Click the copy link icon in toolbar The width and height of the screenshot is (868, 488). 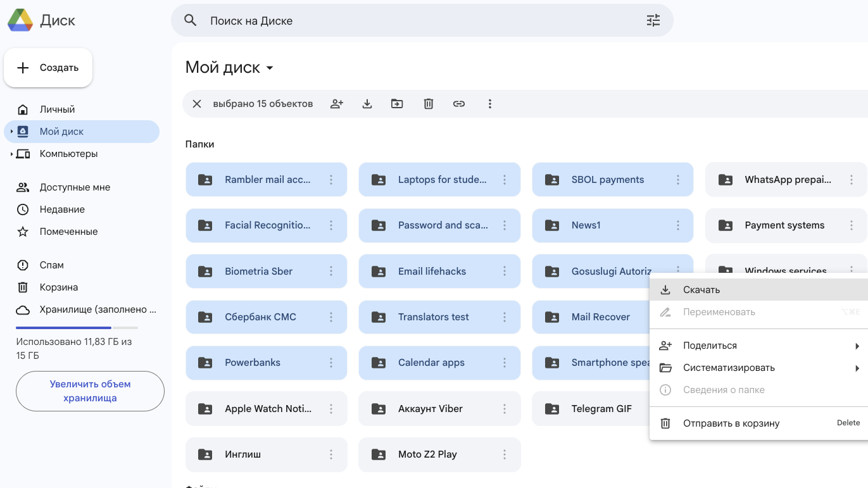[459, 104]
